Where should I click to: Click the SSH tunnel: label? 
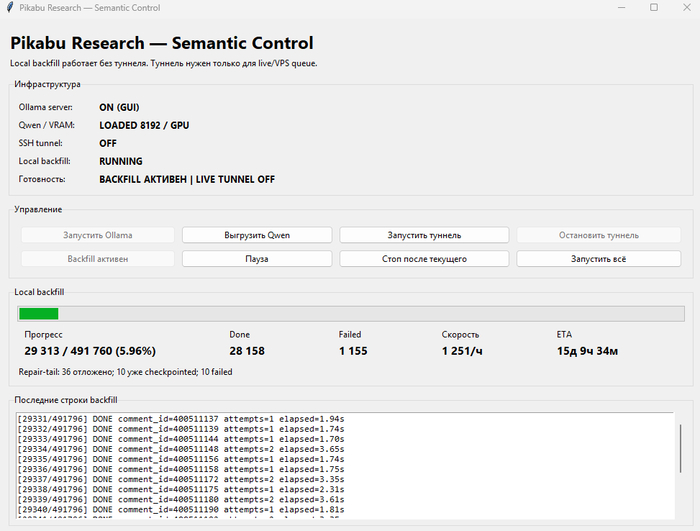(x=41, y=143)
